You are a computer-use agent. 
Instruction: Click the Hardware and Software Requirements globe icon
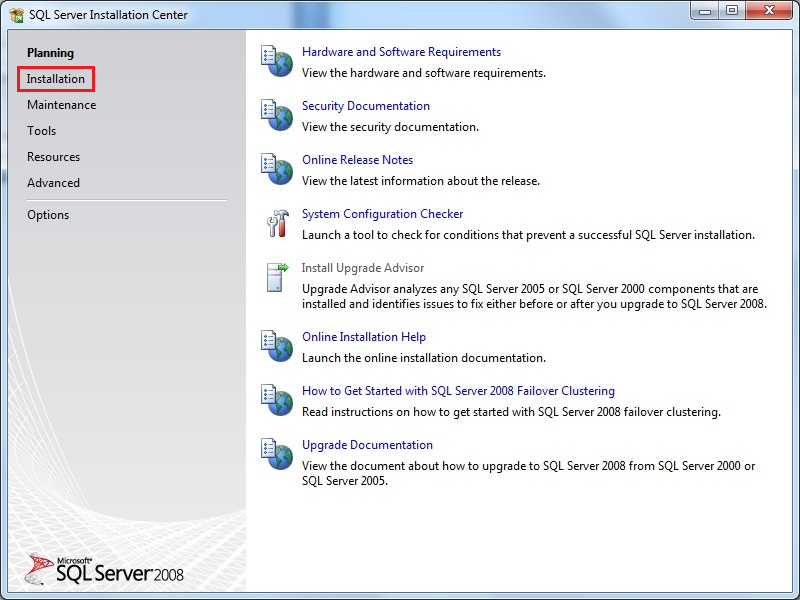(277, 61)
